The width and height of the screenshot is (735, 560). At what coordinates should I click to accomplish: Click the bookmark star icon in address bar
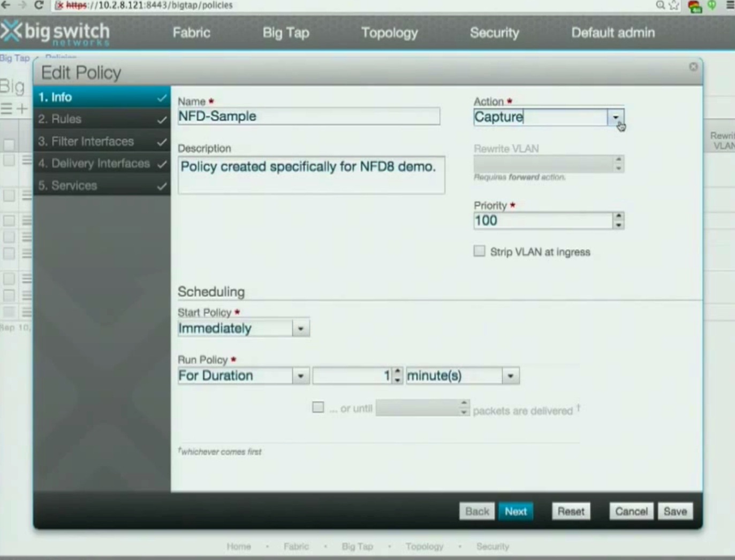(674, 5)
